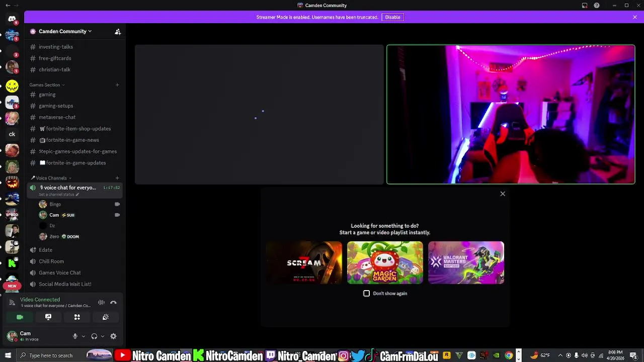Click the invite members icon beside Camden Community
The width and height of the screenshot is (644, 362).
pos(118,32)
